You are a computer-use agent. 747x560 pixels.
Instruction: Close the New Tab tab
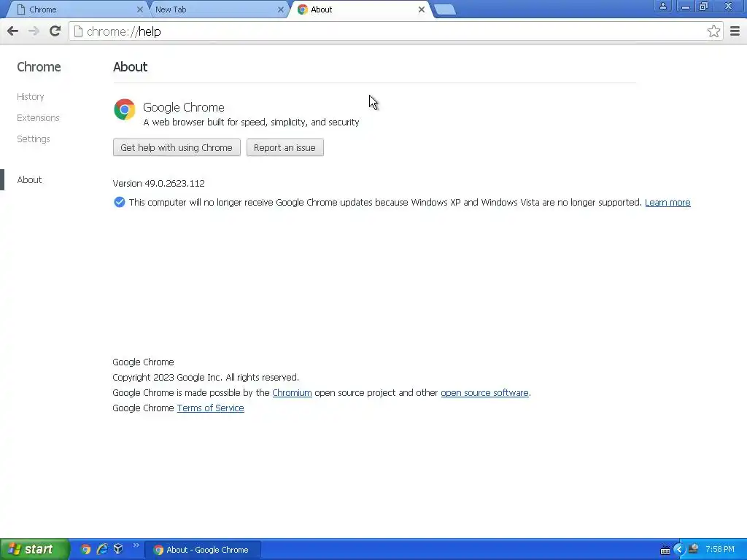[281, 9]
